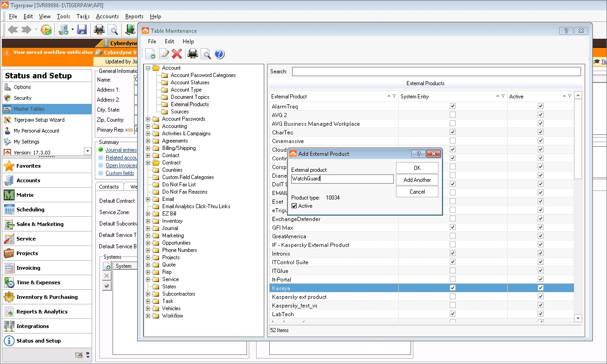
Task: Click the External product input field
Action: (x=342, y=179)
